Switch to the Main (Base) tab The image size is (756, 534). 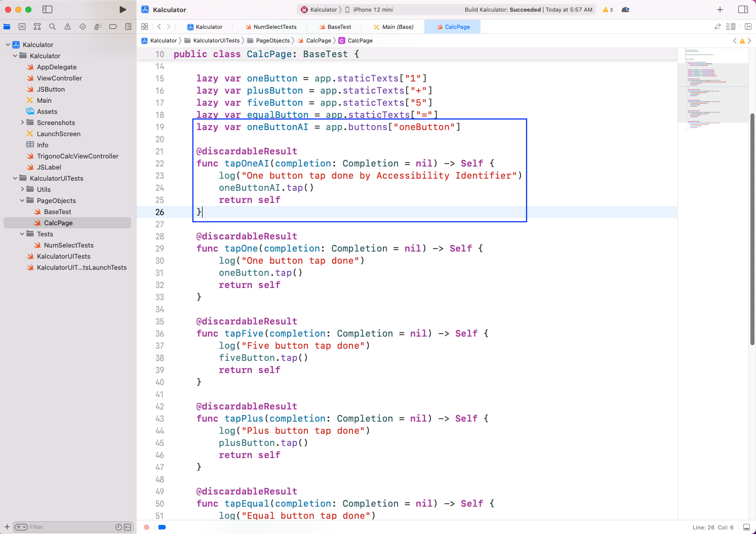coord(393,27)
